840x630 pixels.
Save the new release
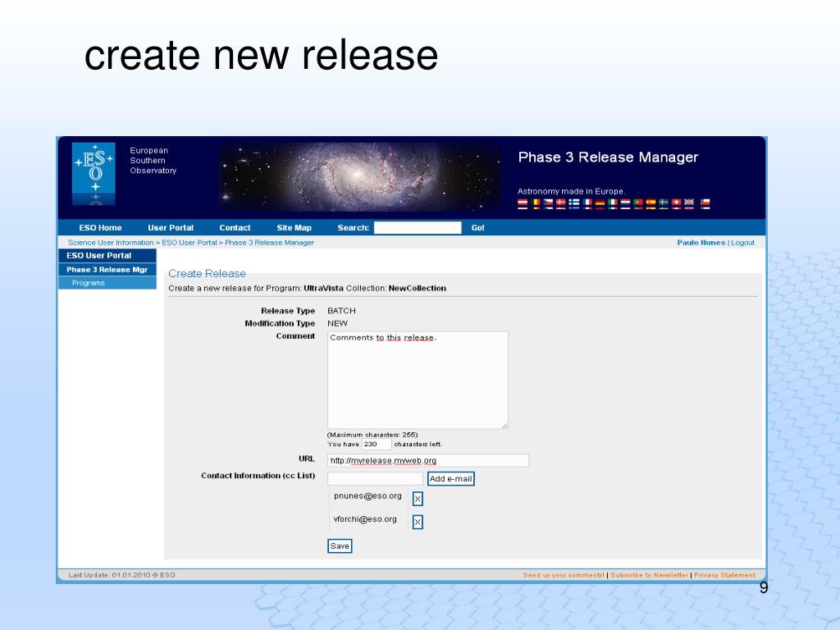[x=340, y=546]
